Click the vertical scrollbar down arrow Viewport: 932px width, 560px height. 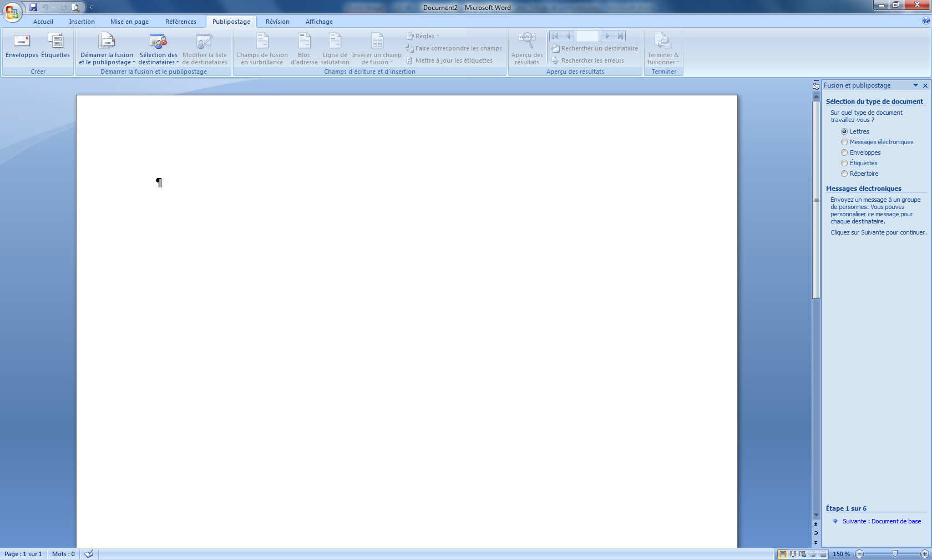click(816, 515)
